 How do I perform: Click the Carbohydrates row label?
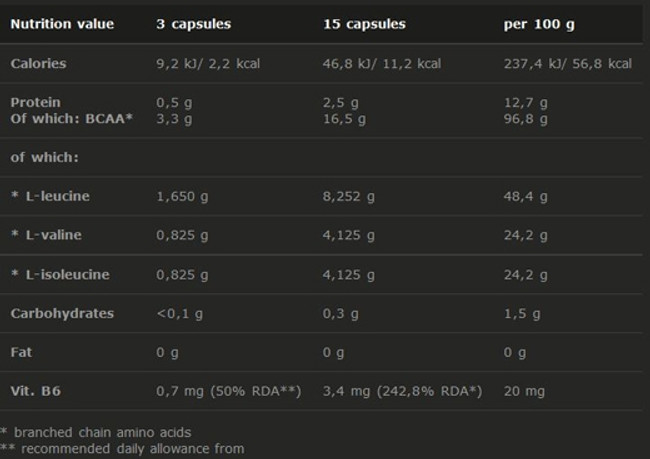[x=62, y=313]
